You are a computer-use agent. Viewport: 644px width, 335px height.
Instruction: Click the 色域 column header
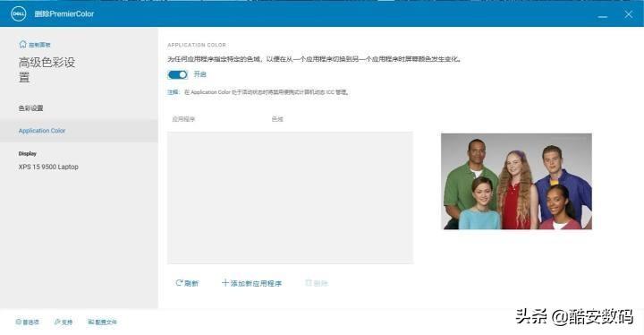pyautogui.click(x=277, y=119)
